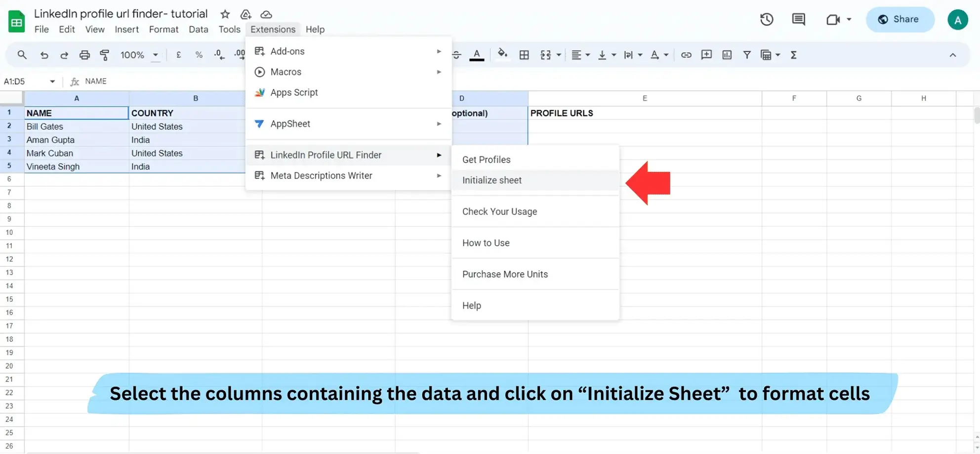980x454 pixels.
Task: Open text wrapping dropdown
Action: [633, 55]
